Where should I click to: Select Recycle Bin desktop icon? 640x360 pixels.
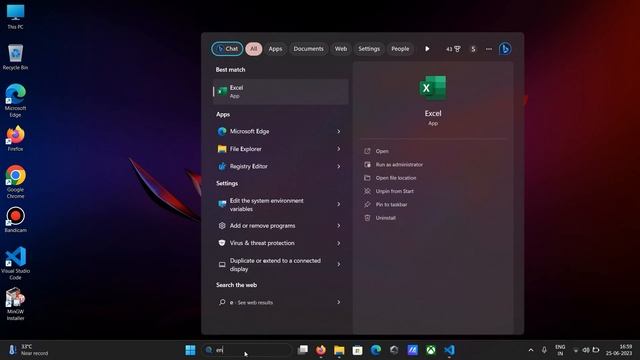click(x=16, y=57)
